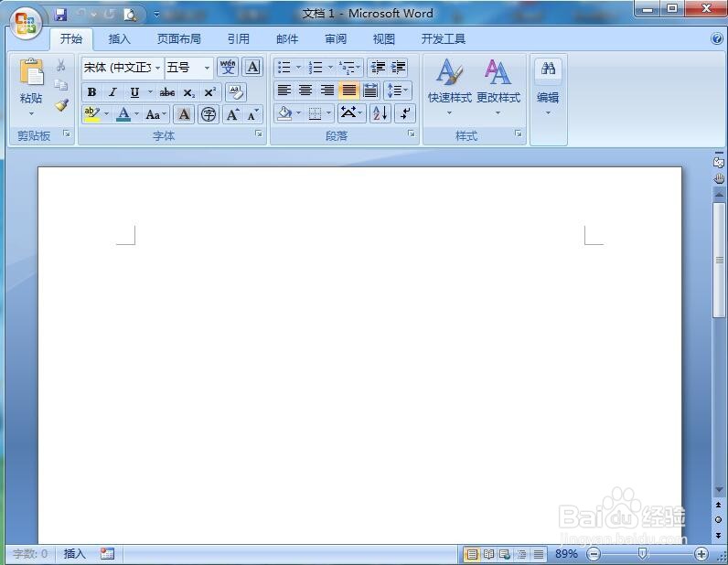Clear formatting with eraser icon
This screenshot has height=565, width=728.
point(236,92)
